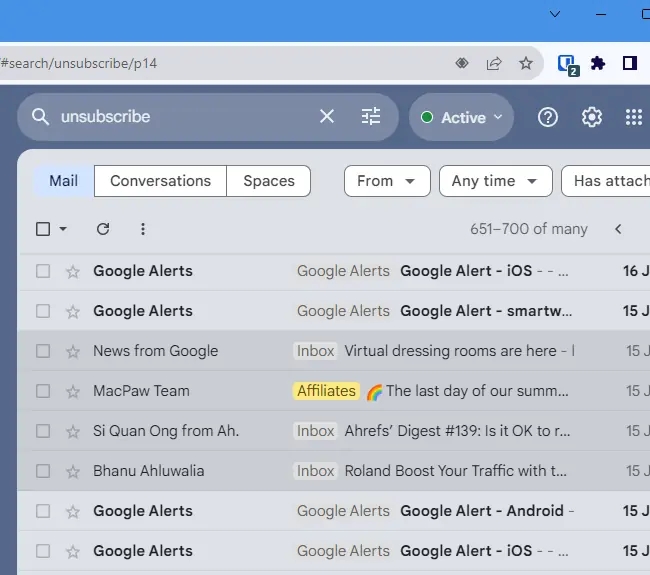Open search options filter sliders icon

pos(371,116)
